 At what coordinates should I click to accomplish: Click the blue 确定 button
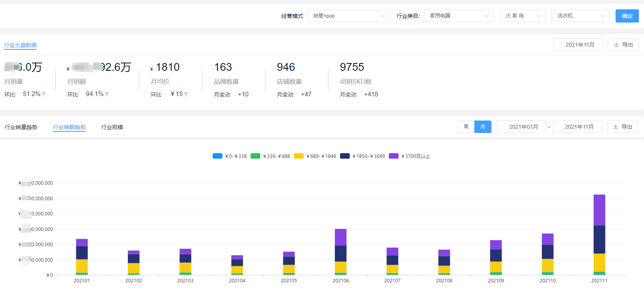pyautogui.click(x=627, y=16)
